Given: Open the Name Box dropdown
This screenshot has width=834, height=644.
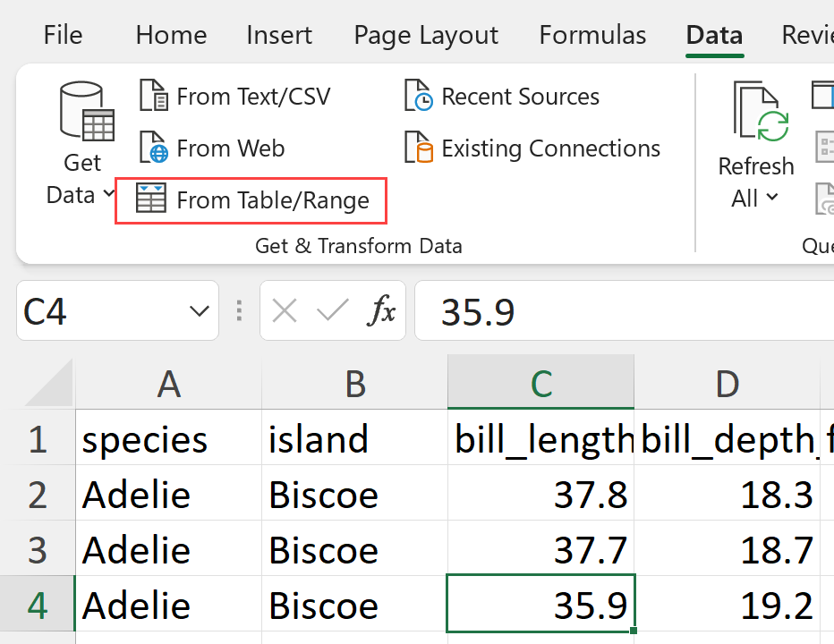Looking at the screenshot, I should [x=199, y=311].
